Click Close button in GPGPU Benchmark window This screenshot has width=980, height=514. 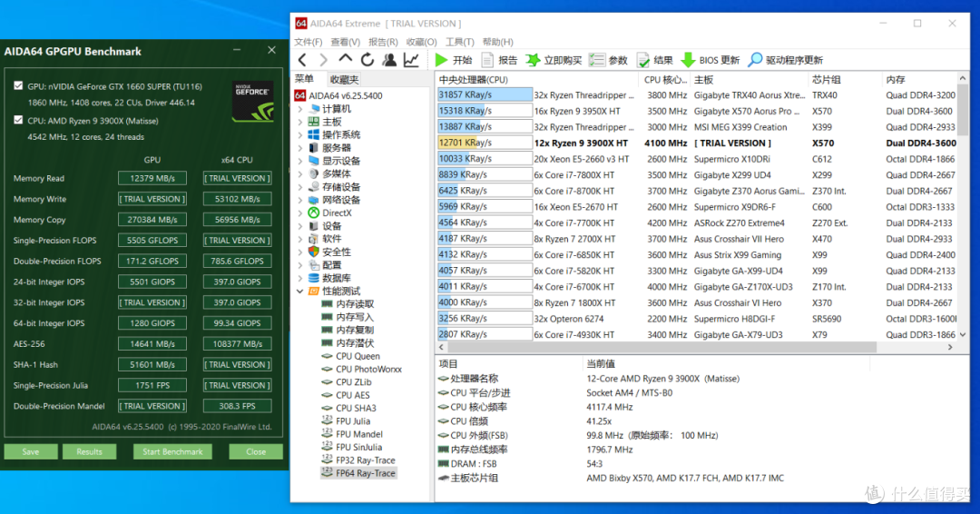tap(256, 451)
